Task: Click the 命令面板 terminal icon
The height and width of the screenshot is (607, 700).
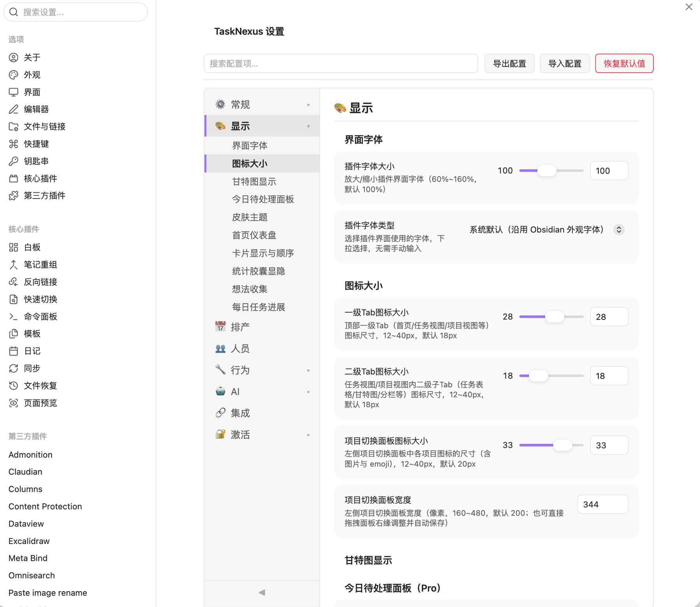Action: pos(14,317)
